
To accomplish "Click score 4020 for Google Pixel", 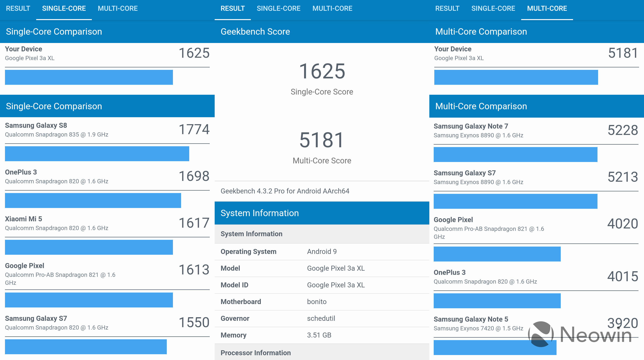I will point(623,224).
